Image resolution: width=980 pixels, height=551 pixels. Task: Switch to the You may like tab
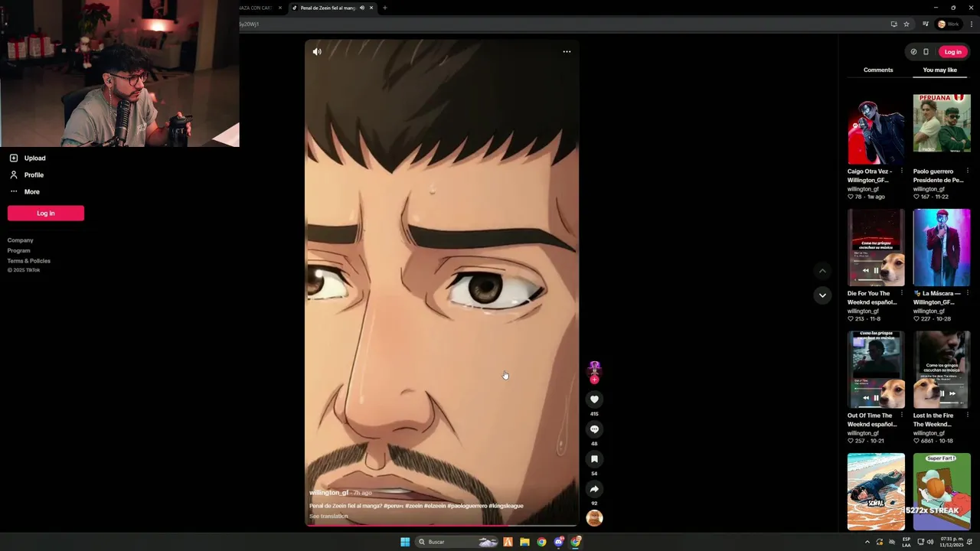coord(939,70)
